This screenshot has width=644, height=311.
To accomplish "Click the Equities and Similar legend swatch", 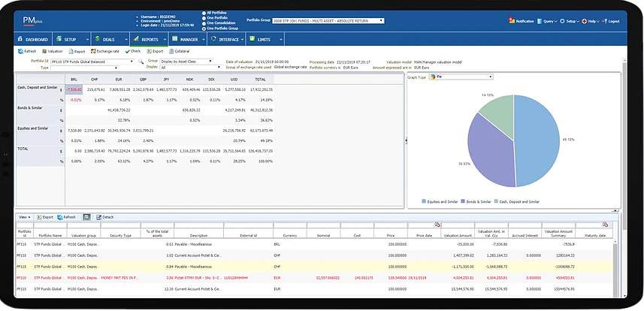I will (424, 202).
